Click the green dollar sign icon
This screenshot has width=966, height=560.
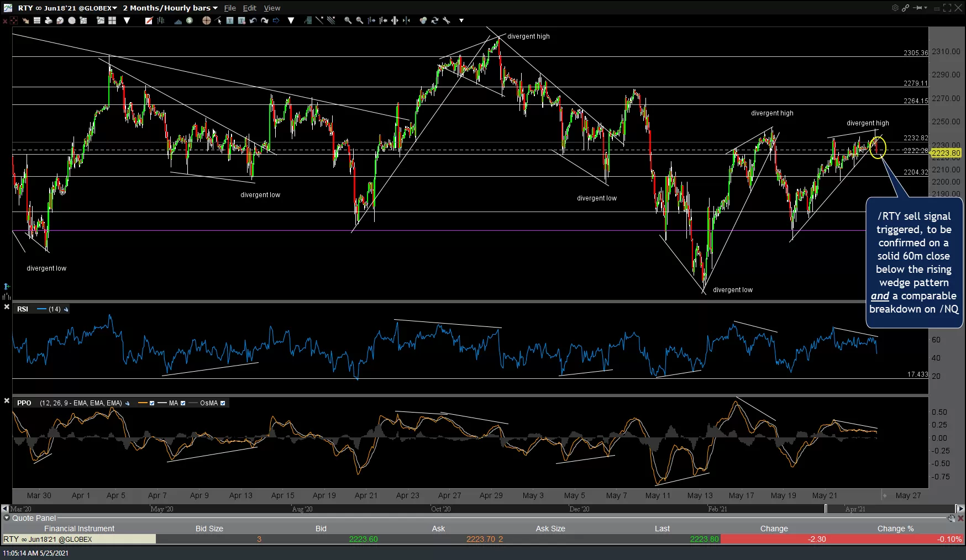pos(190,20)
